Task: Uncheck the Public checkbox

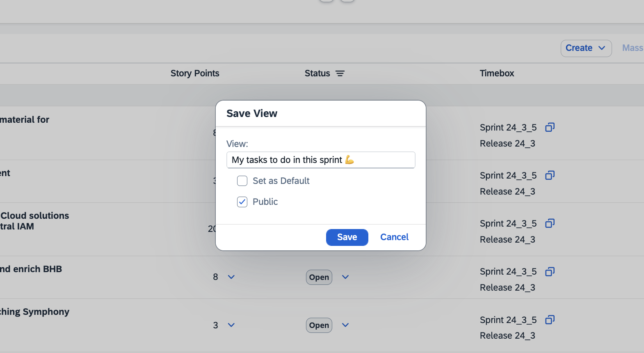Action: [242, 202]
